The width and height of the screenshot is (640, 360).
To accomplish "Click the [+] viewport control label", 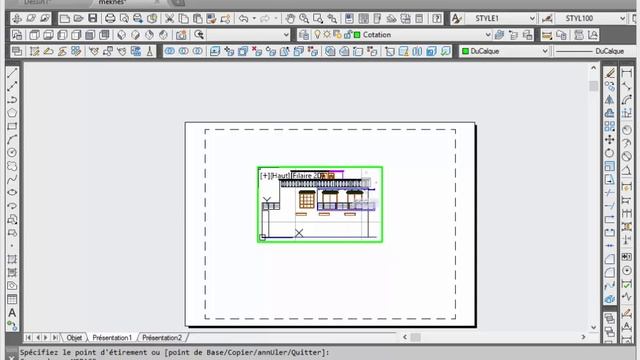I will (x=265, y=176).
